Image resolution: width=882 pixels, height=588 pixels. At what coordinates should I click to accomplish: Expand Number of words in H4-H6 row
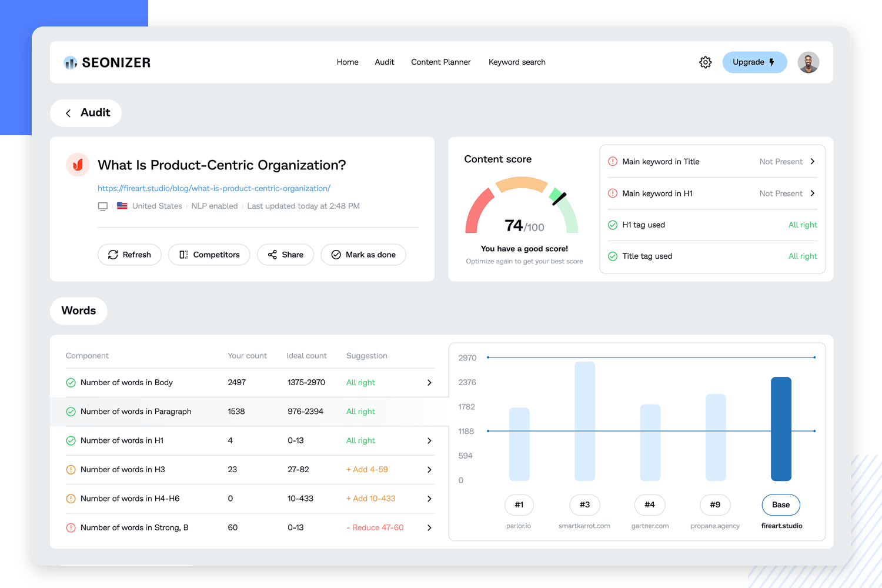(x=429, y=499)
